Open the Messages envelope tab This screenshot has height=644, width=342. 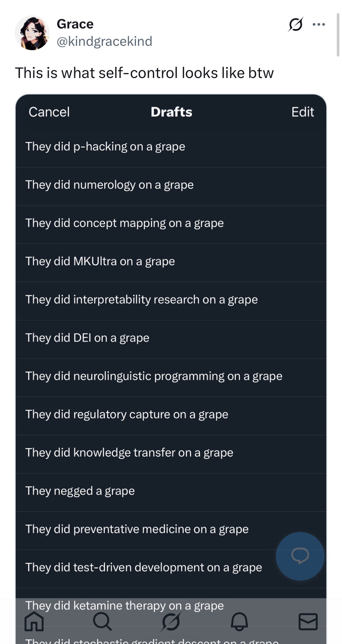(308, 621)
